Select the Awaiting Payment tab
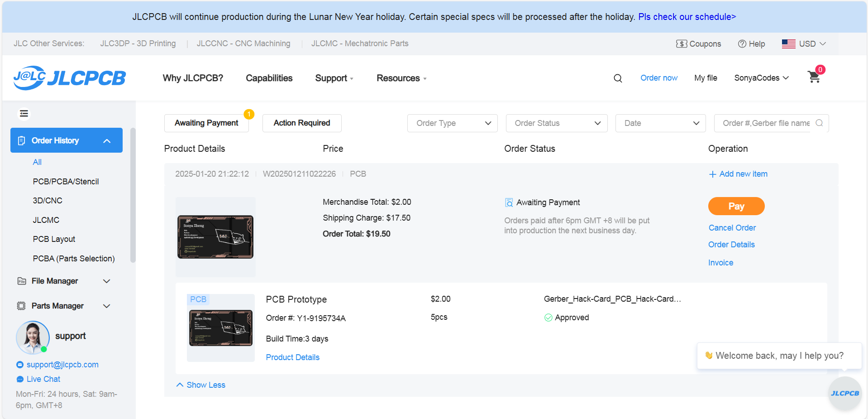Image resolution: width=868 pixels, height=419 pixels. tap(206, 123)
